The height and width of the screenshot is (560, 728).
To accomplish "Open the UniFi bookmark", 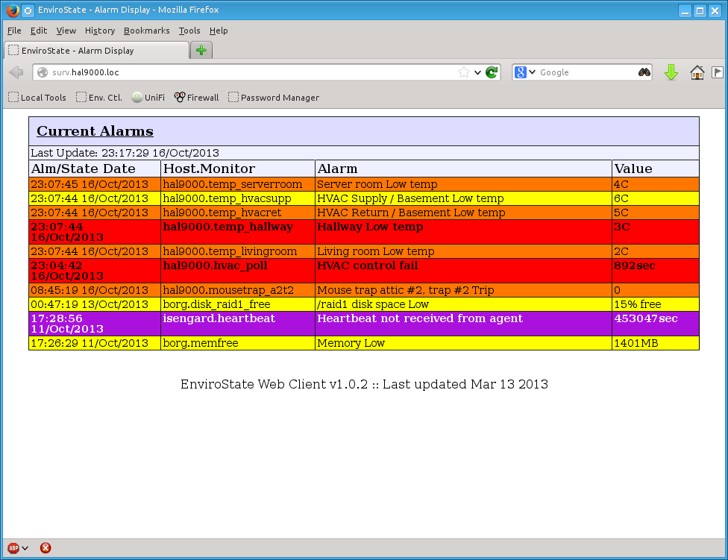I will (x=148, y=98).
